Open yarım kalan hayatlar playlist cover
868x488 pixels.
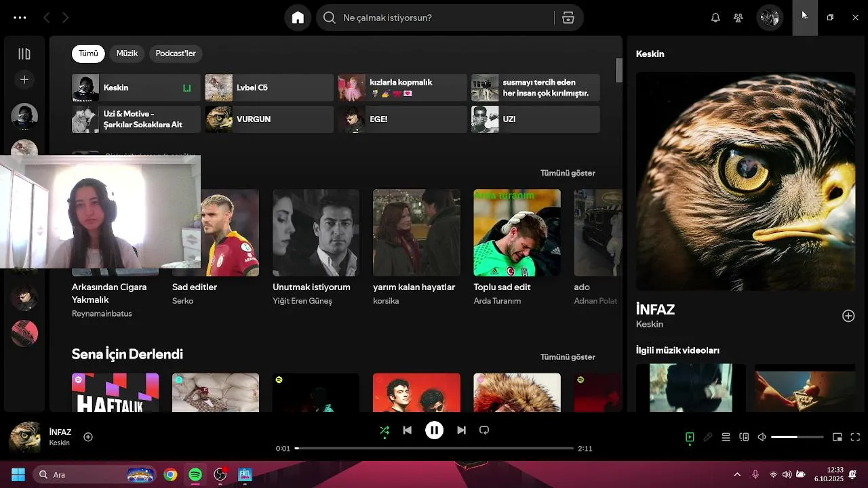(x=416, y=232)
